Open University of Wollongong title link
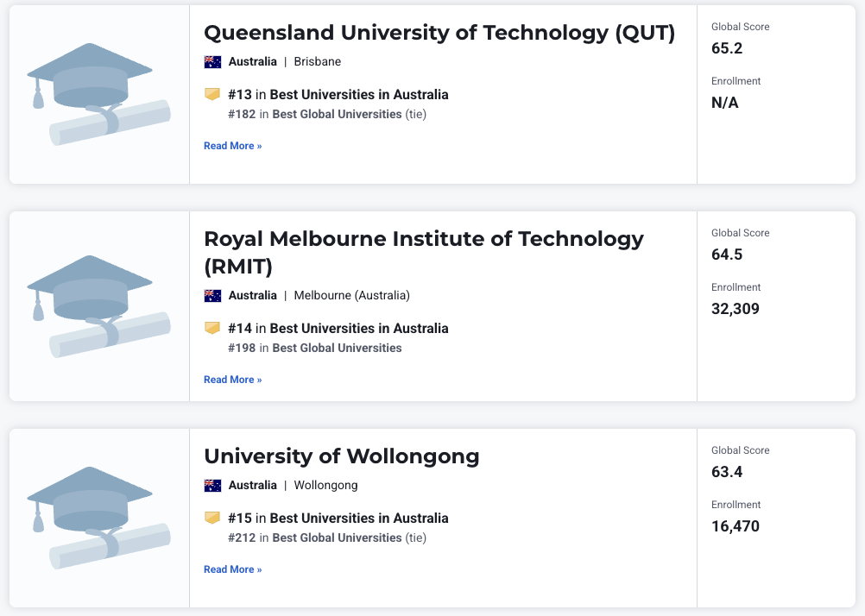This screenshot has width=865, height=616. pyautogui.click(x=342, y=456)
